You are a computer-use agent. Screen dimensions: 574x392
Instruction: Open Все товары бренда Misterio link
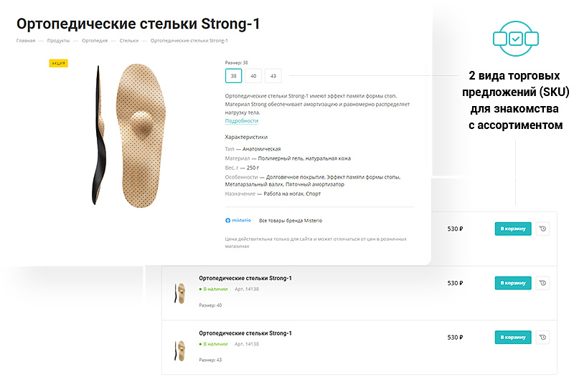pyautogui.click(x=291, y=221)
